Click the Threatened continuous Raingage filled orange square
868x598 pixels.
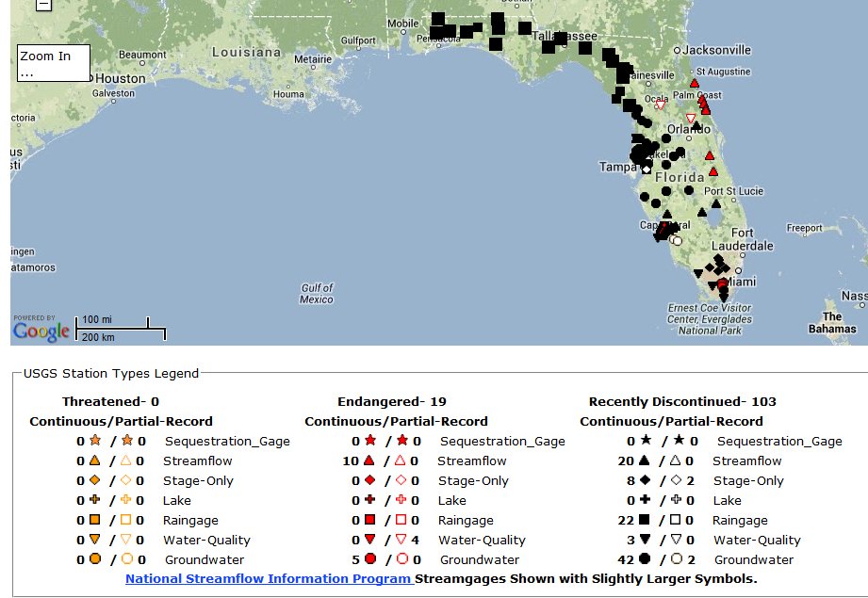pos(94,520)
